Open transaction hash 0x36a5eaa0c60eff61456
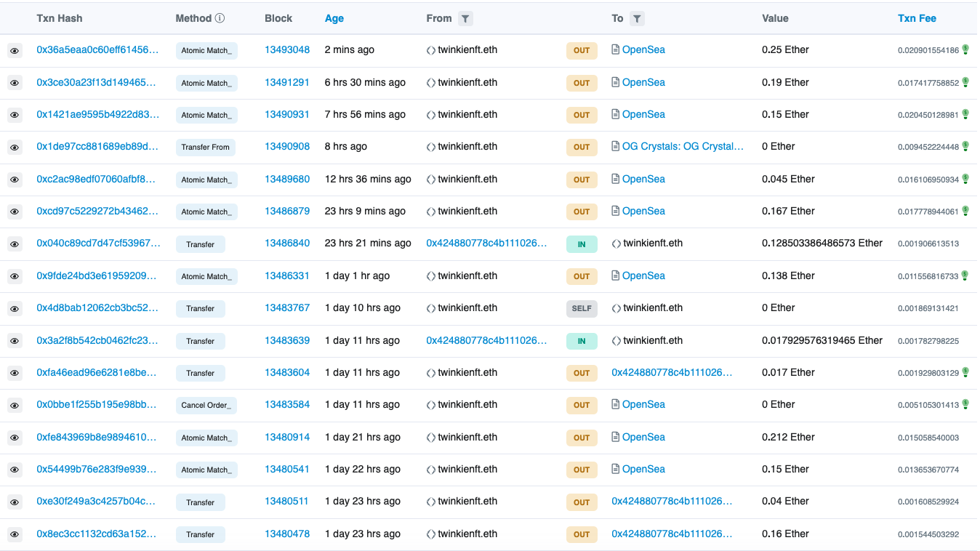The height and width of the screenshot is (551, 980). (97, 49)
